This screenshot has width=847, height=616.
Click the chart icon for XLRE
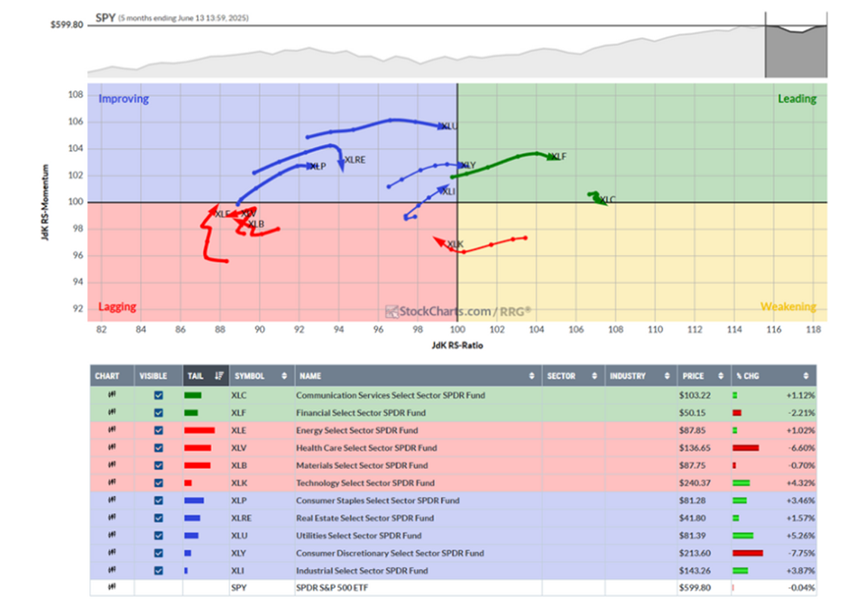[x=112, y=518]
